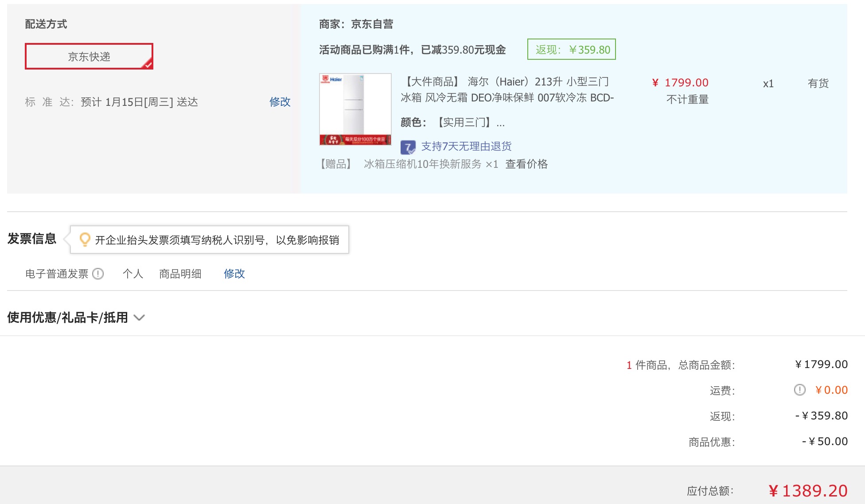Click the invoice taxpayer ID tip bubble
This screenshot has width=865, height=504.
click(210, 240)
